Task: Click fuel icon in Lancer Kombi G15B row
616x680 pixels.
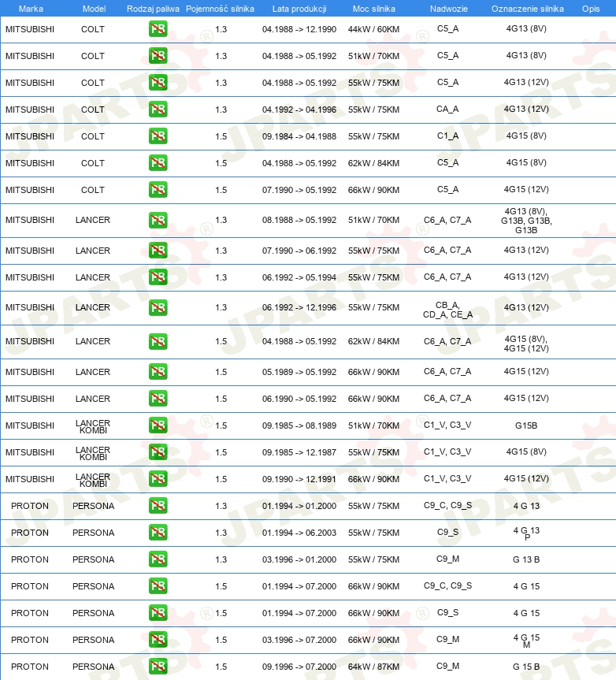Action: pos(158,425)
